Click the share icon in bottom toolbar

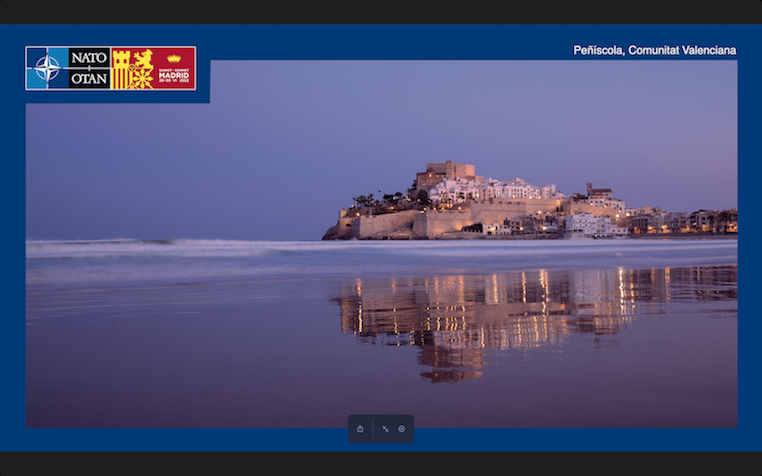360,429
